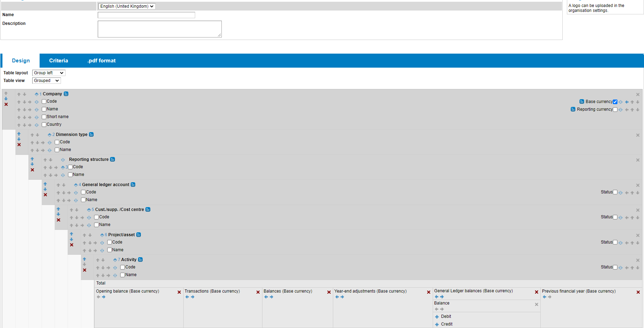The width and height of the screenshot is (644, 328).
Task: Click into the Name input field
Action: pos(146,15)
